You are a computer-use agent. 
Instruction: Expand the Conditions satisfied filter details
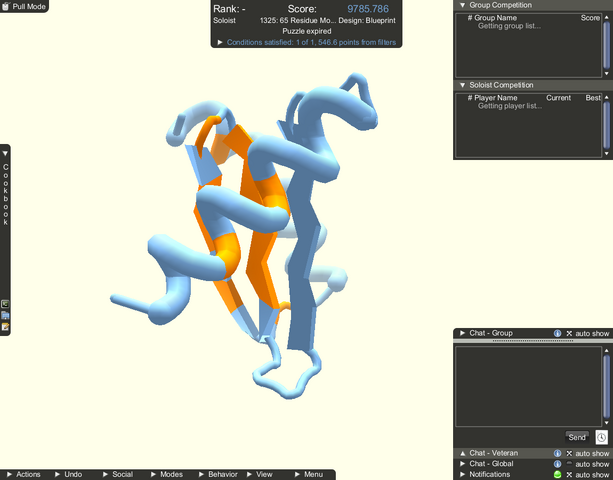click(220, 42)
